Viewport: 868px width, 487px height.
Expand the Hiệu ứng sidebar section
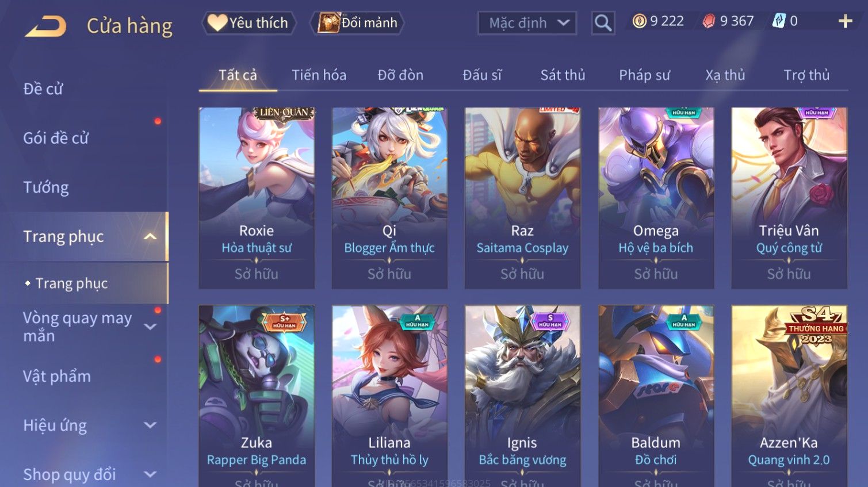tap(150, 425)
